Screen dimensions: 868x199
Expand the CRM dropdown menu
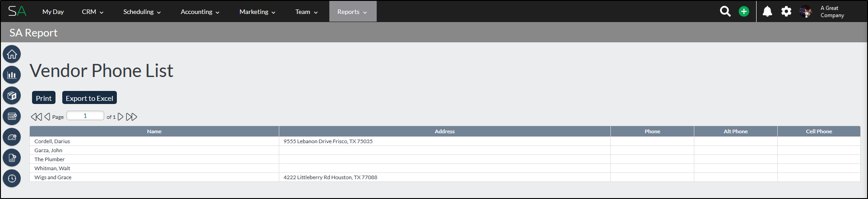click(92, 12)
